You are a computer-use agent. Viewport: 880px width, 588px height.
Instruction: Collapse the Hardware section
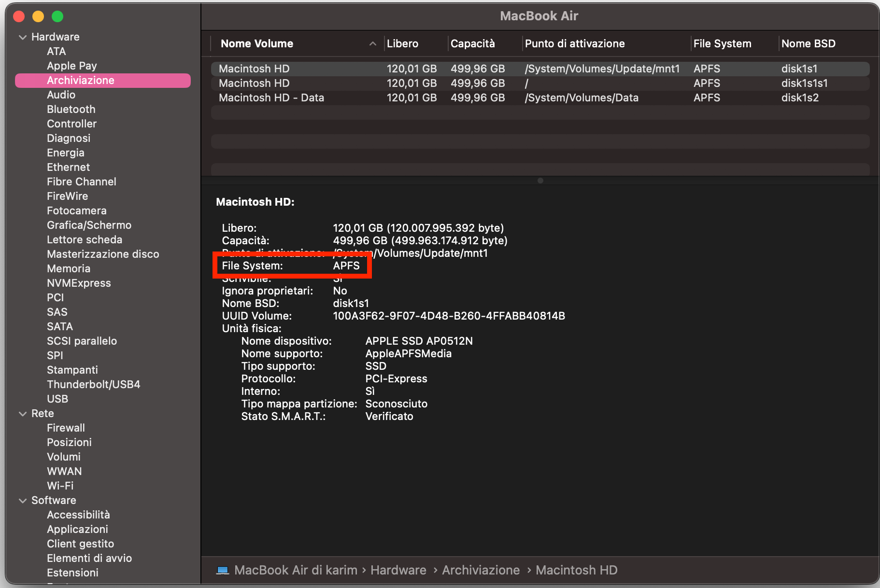point(23,37)
